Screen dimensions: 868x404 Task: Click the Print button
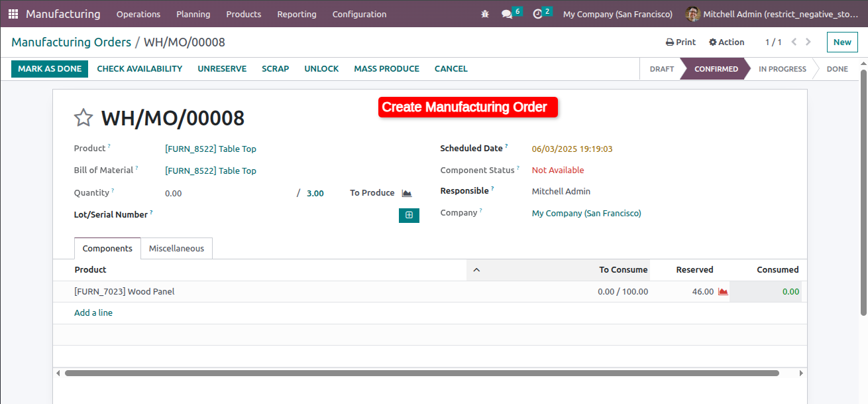click(680, 42)
